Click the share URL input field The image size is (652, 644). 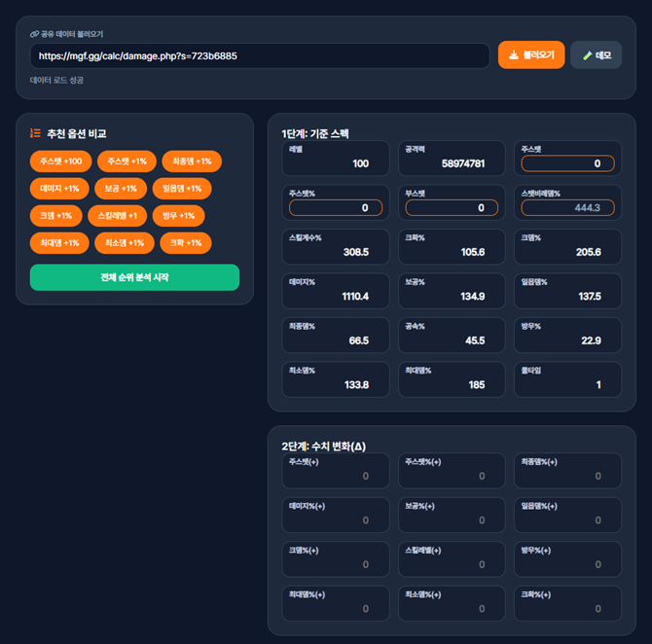259,56
